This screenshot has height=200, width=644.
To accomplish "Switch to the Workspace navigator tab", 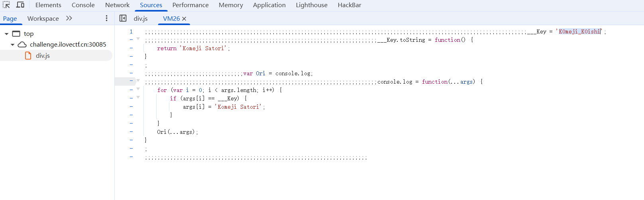I will [43, 19].
